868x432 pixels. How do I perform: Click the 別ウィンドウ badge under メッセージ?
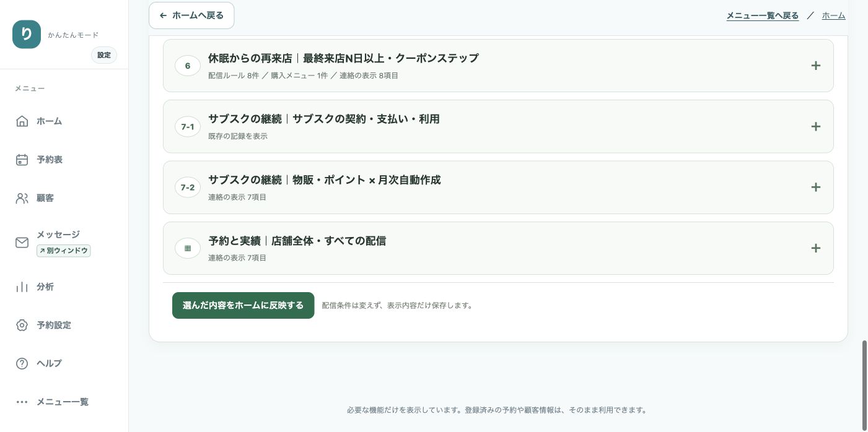coord(64,251)
